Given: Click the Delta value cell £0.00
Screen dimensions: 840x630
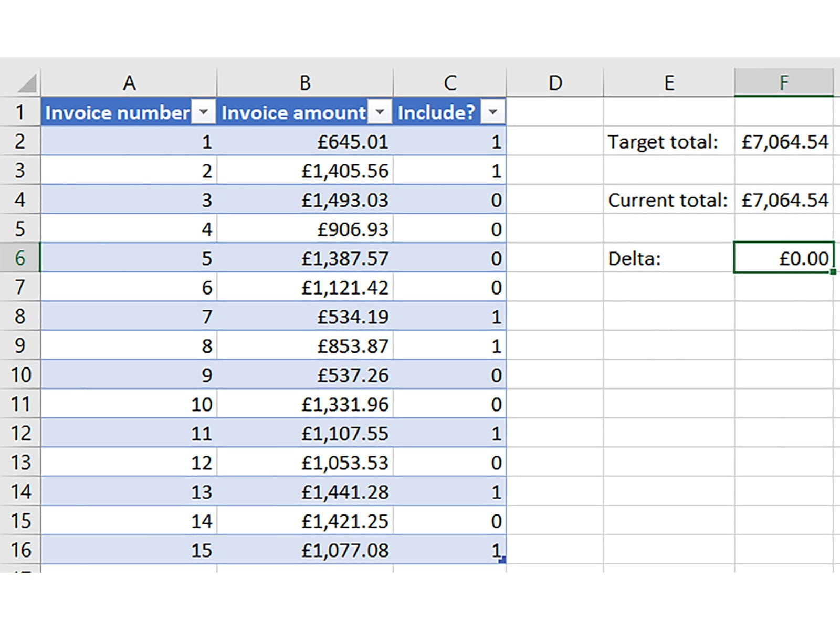Looking at the screenshot, I should pyautogui.click(x=783, y=258).
